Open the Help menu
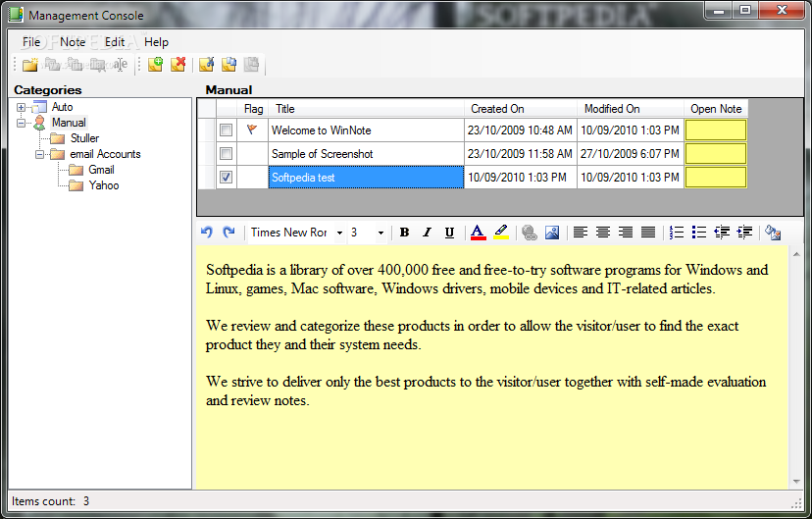The image size is (812, 519). [156, 42]
